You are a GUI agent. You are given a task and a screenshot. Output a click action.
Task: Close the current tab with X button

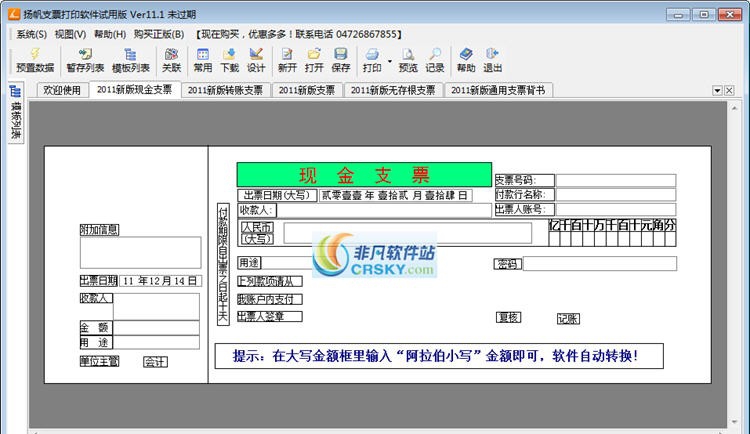pos(729,90)
